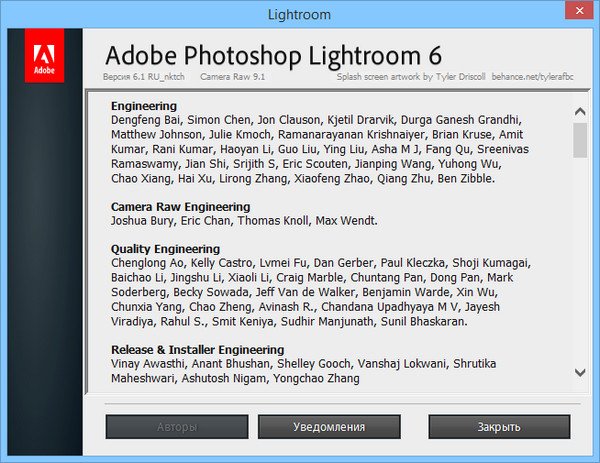
Task: Click the Release & Installer Engineering heading
Action: click(x=198, y=349)
